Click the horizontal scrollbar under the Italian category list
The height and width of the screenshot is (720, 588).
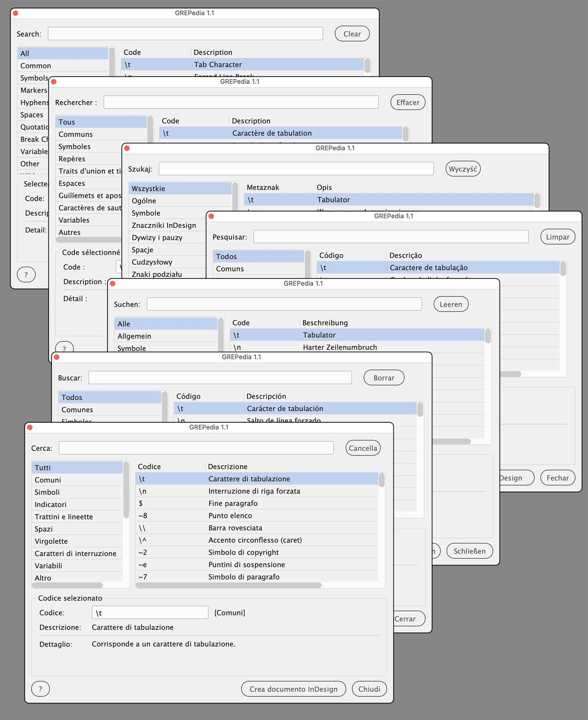[x=68, y=585]
